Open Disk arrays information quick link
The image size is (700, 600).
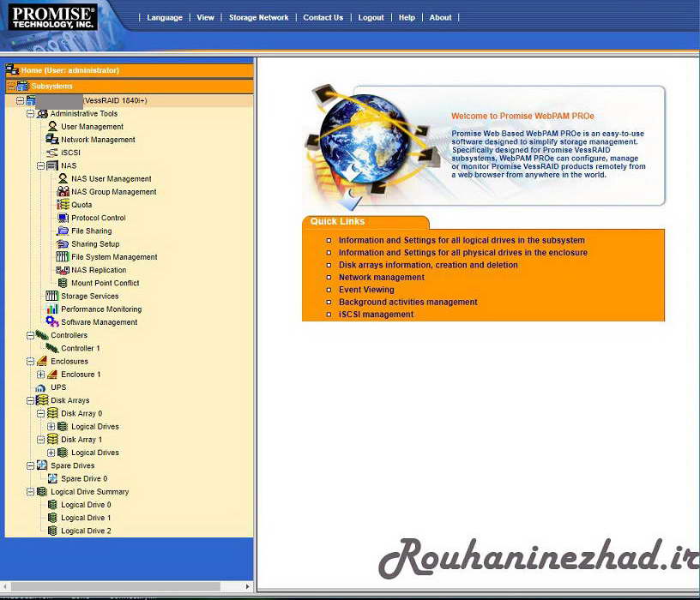click(428, 265)
